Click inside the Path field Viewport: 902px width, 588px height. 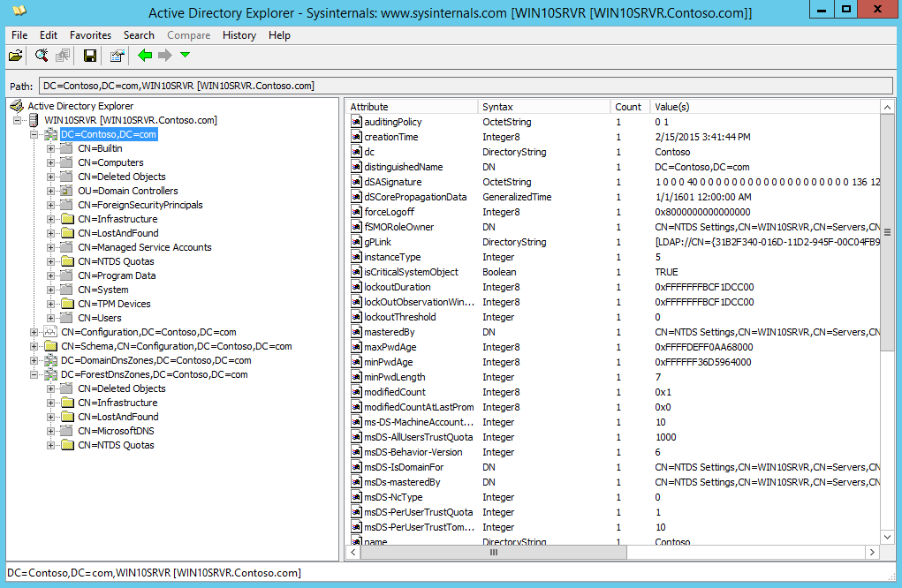[x=466, y=86]
